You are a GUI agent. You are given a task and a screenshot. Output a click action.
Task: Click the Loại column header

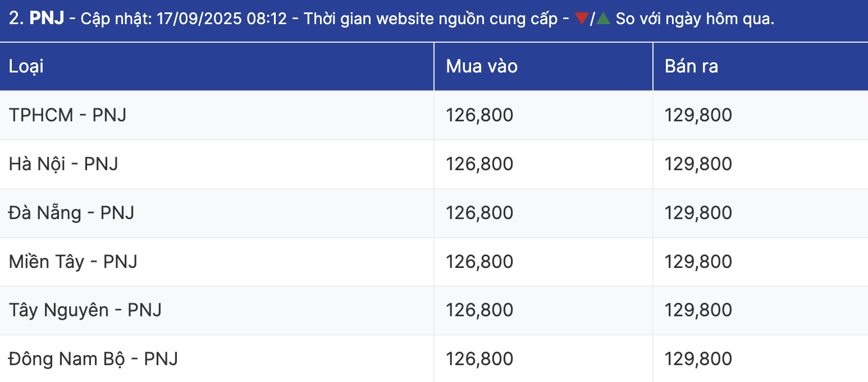26,66
